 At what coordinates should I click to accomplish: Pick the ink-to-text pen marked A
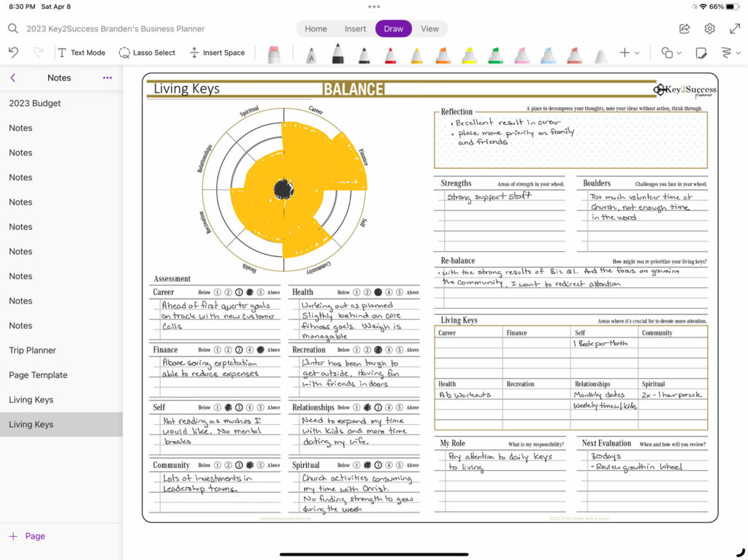311,54
